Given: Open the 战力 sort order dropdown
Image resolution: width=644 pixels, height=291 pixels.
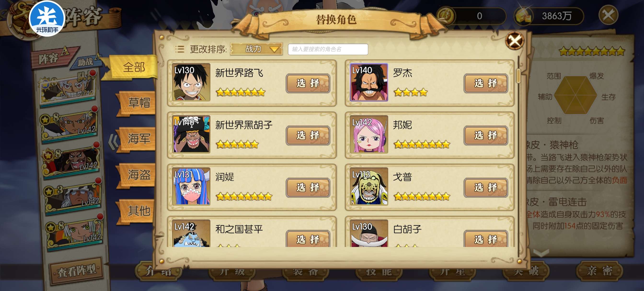Looking at the screenshot, I should point(256,49).
